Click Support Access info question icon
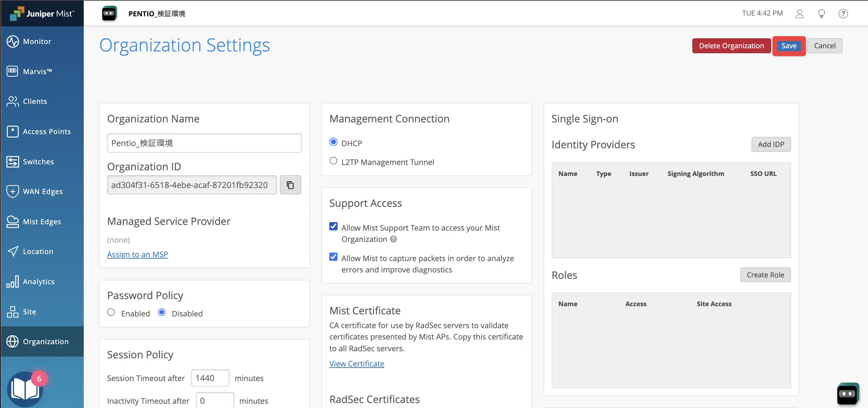This screenshot has height=408, width=868. [x=393, y=239]
